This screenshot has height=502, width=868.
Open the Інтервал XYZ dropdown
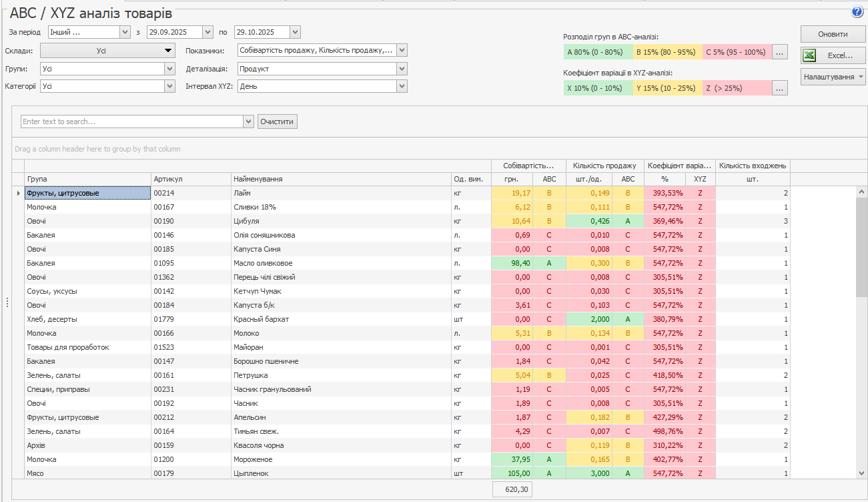point(401,86)
